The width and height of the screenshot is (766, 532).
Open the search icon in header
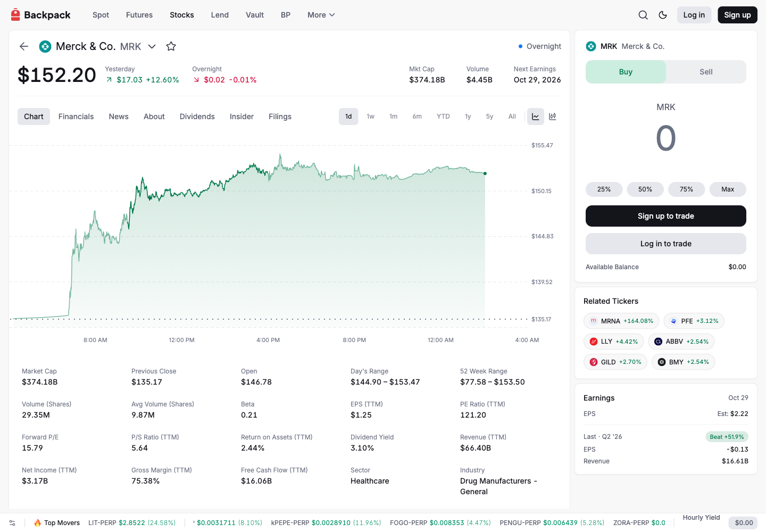tap(643, 15)
